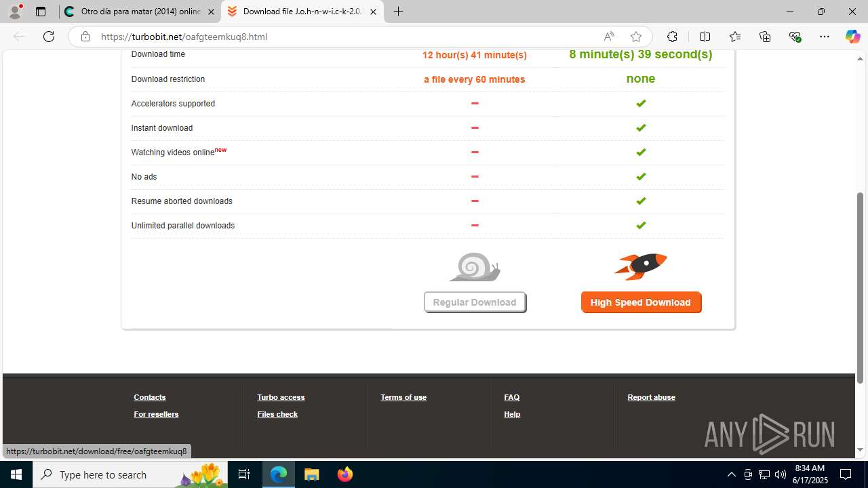Open the Edge profile icon
Viewport: 868px width, 488px height.
[15, 12]
